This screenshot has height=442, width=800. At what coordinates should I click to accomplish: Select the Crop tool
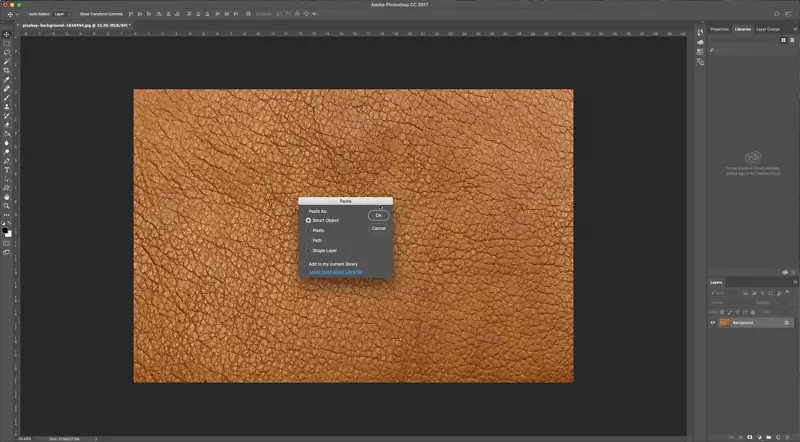(7, 70)
